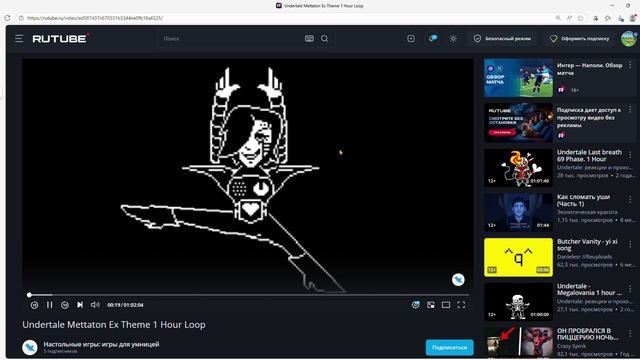Open browser zoom magnifier icon
The image size is (640, 360).
558,18
